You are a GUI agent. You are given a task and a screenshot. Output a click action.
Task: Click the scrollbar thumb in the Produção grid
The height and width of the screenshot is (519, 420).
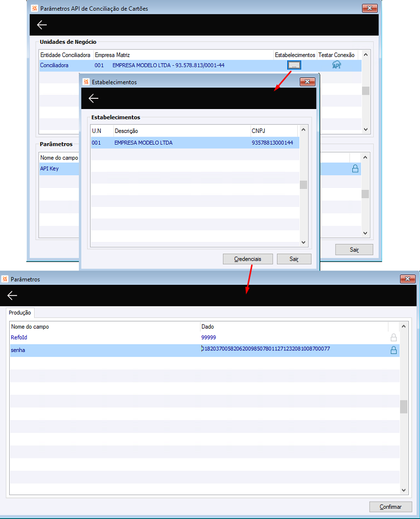click(404, 407)
